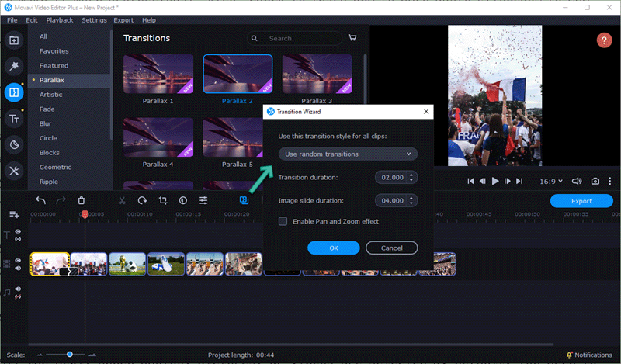Zoom in timeline scale large icon
The height and width of the screenshot is (364, 621).
coord(92,355)
